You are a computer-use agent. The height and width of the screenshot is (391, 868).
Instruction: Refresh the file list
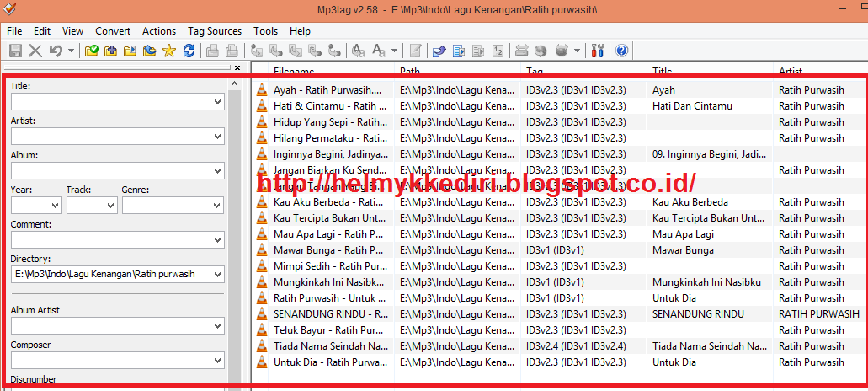189,51
